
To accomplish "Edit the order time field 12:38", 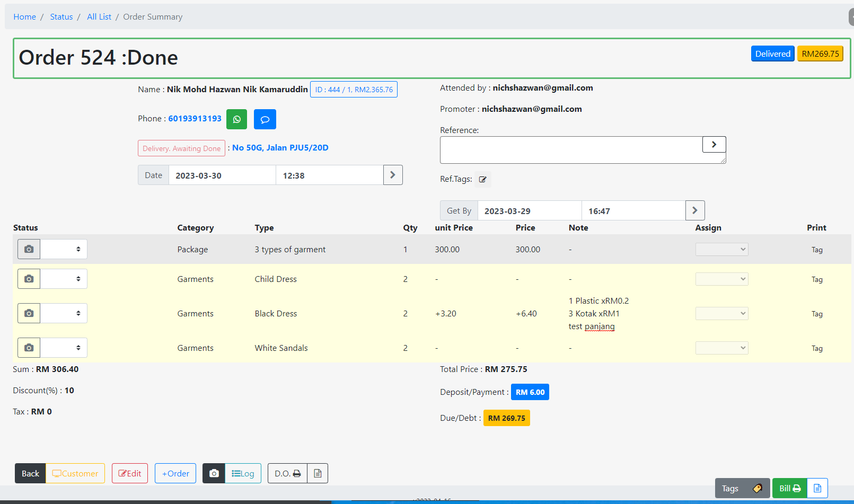I will point(330,175).
